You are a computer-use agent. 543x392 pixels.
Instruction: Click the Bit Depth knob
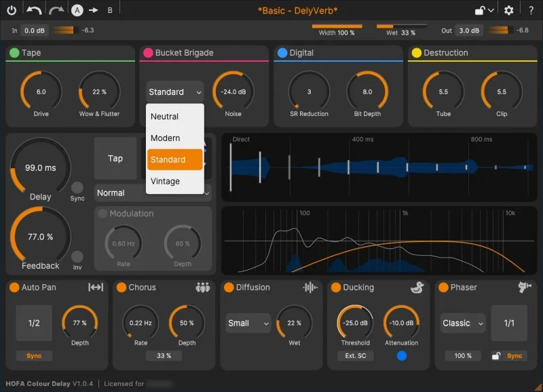tap(367, 92)
